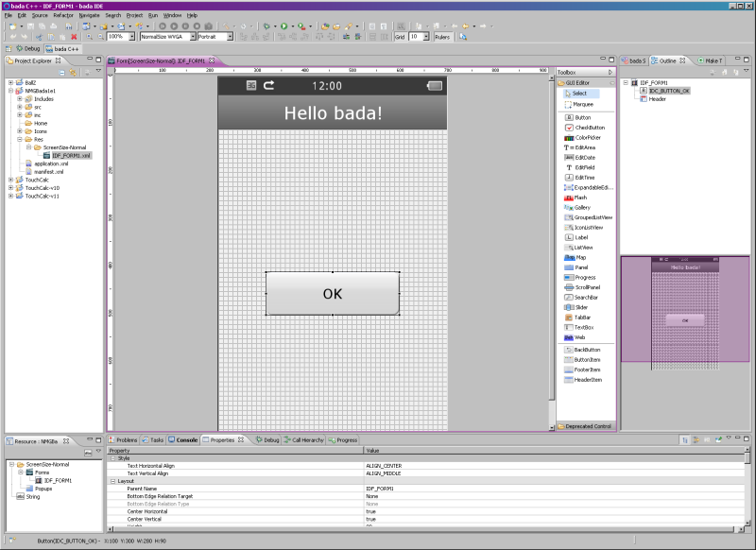The width and height of the screenshot is (756, 550).
Task: Switch to the Problems tab
Action: [x=127, y=439]
